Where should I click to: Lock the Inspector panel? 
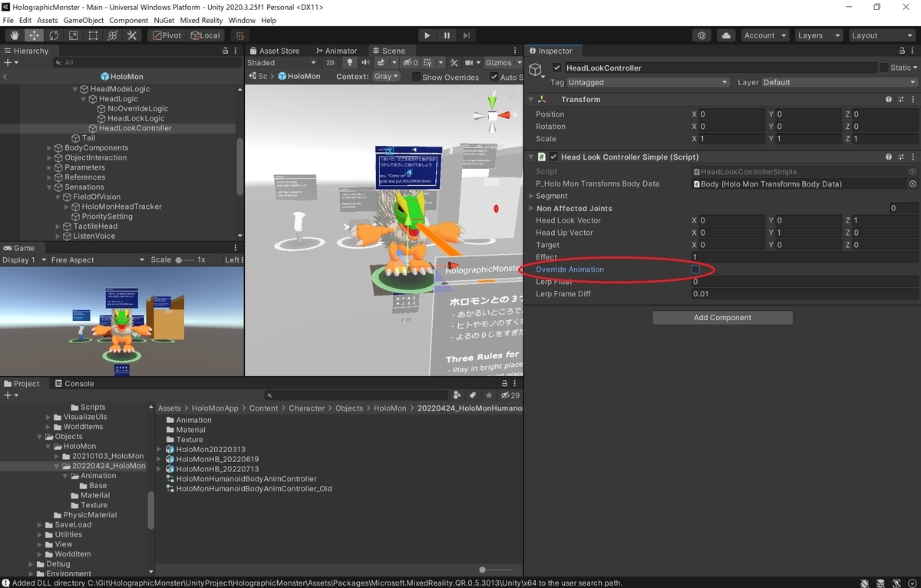900,51
